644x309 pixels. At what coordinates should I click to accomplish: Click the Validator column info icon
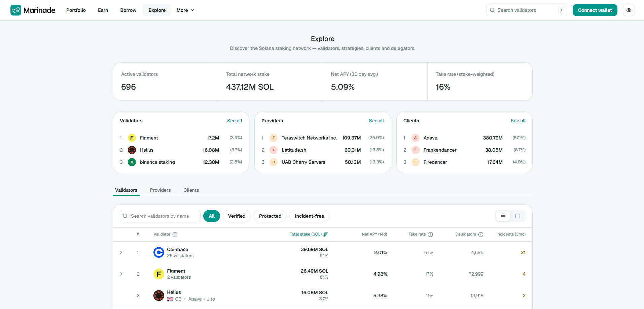[175, 235]
